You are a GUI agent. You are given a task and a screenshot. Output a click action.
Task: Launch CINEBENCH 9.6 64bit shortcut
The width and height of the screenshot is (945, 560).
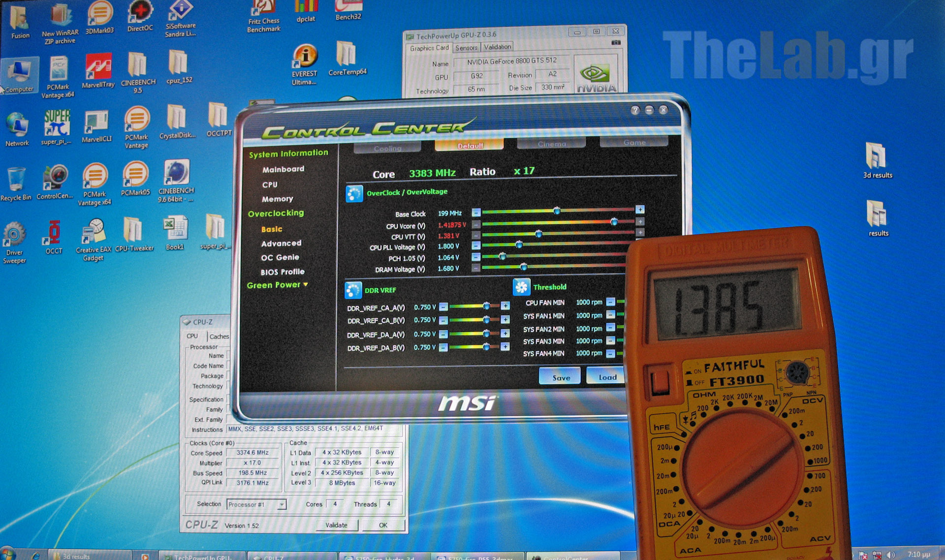pyautogui.click(x=176, y=181)
